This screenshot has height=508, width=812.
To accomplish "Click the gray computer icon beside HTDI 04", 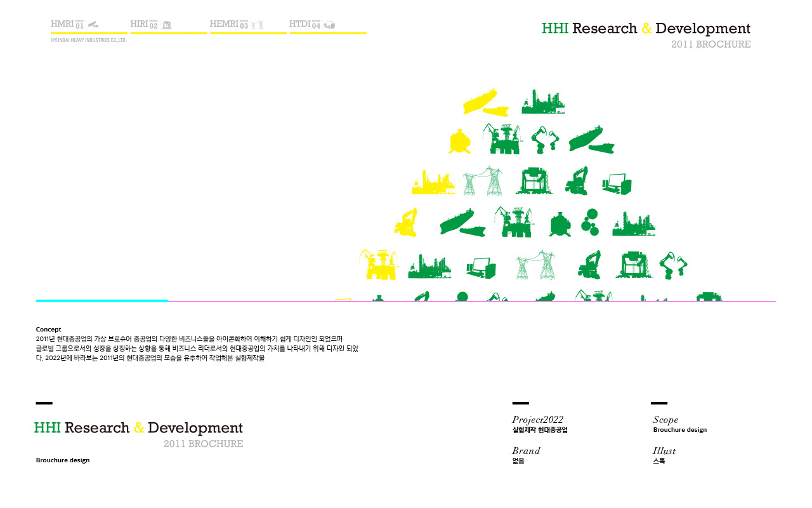I will 329,25.
